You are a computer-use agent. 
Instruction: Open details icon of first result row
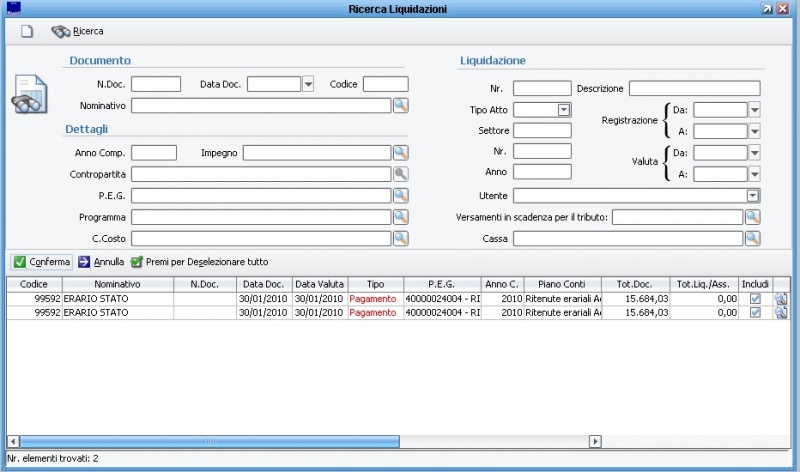coord(781,299)
